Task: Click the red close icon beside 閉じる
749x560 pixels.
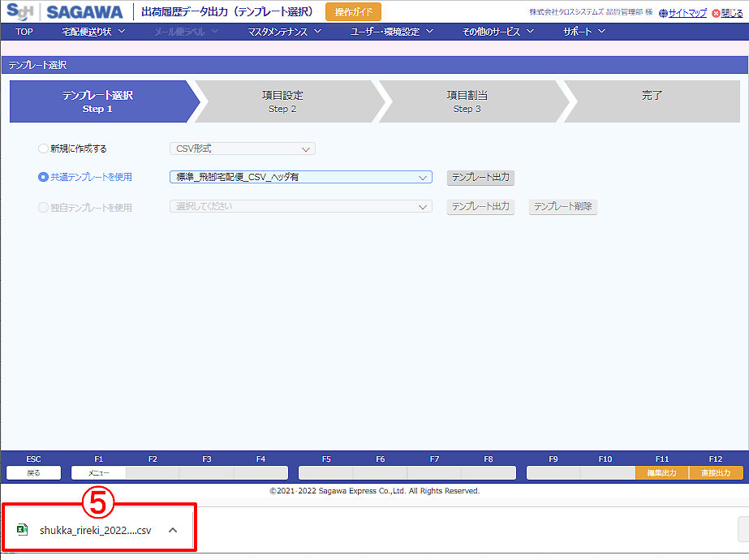Action: pyautogui.click(x=715, y=13)
